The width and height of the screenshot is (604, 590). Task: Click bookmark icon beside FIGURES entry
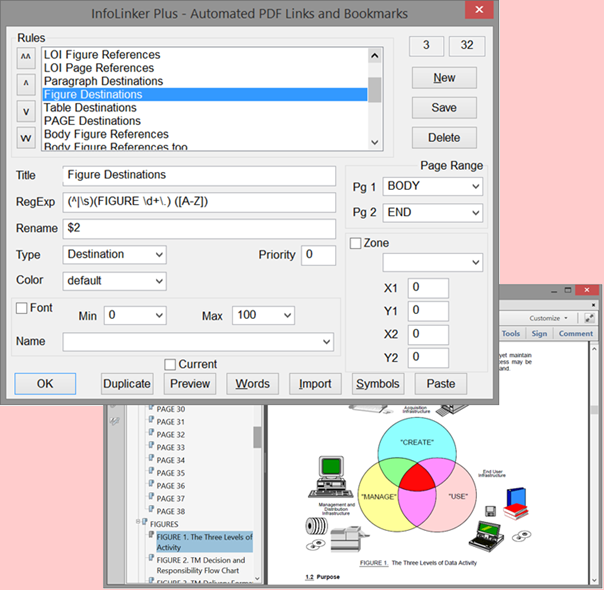145,522
